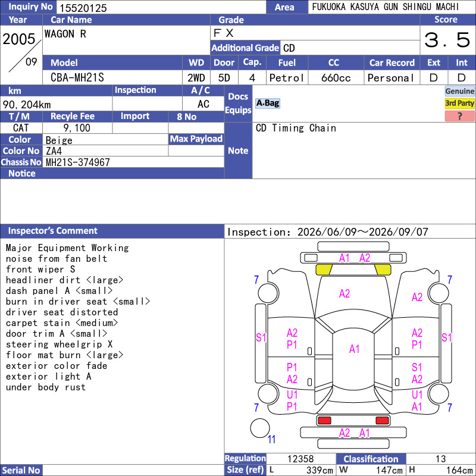This screenshot has width=476, height=476.
Task: Click mileage value 90,204km
Action: [27, 105]
